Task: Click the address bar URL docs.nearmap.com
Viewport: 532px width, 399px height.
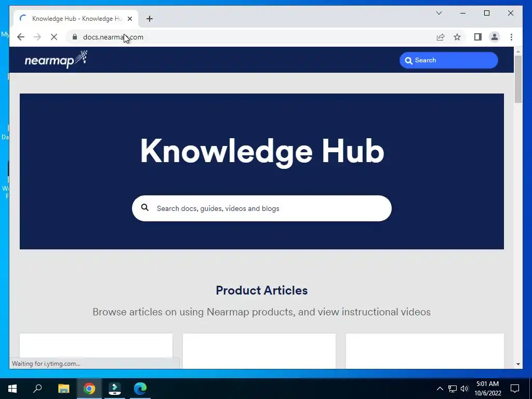Action: (x=113, y=37)
